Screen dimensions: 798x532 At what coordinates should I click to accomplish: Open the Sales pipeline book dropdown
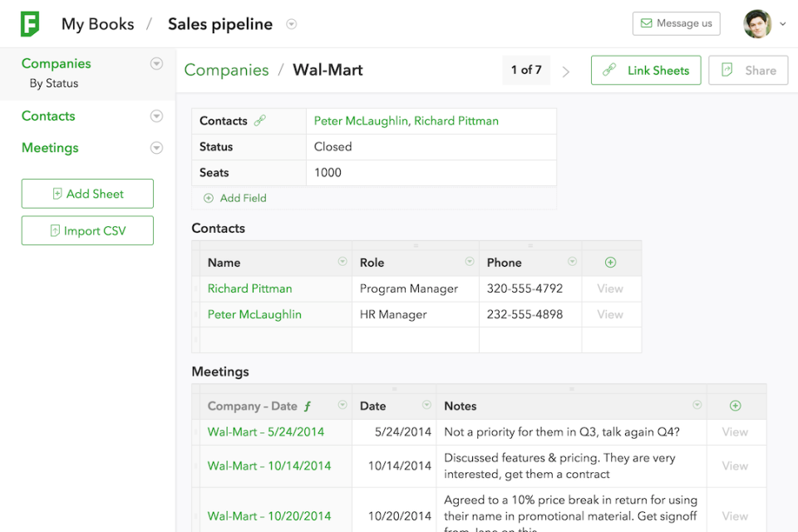[291, 24]
